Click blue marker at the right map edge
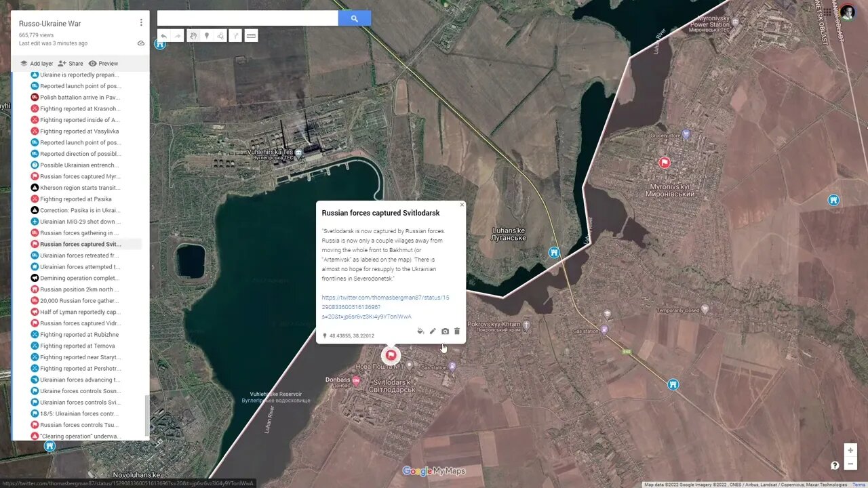Screen dimensions: 868x488 click(833, 200)
